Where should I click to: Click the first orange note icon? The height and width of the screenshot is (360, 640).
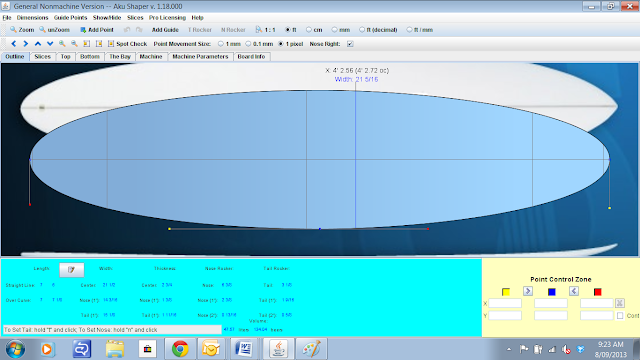point(87,44)
